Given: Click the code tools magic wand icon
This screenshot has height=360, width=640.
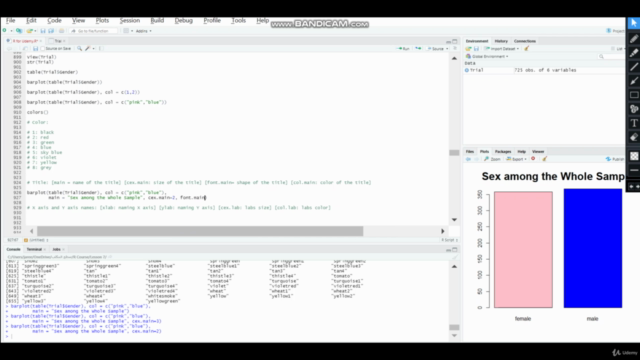Looking at the screenshot, I should click(87, 49).
